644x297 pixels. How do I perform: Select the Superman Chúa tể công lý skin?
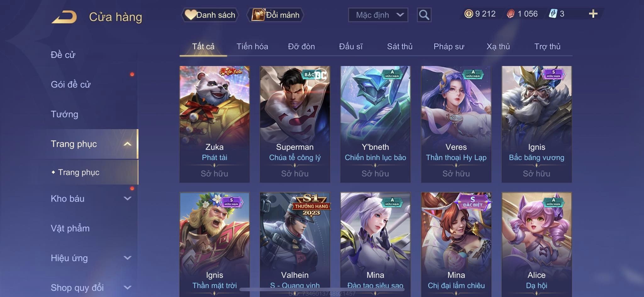click(295, 124)
